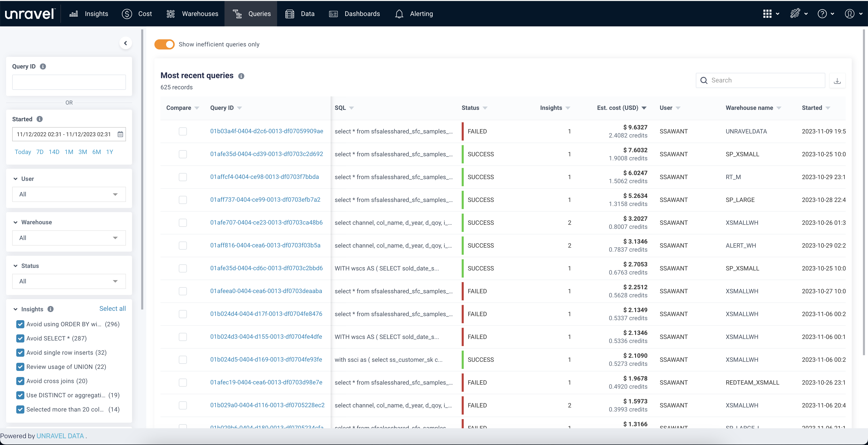Viewport: 868px width, 445px height.
Task: Open the help question-mark icon
Action: [x=822, y=14]
